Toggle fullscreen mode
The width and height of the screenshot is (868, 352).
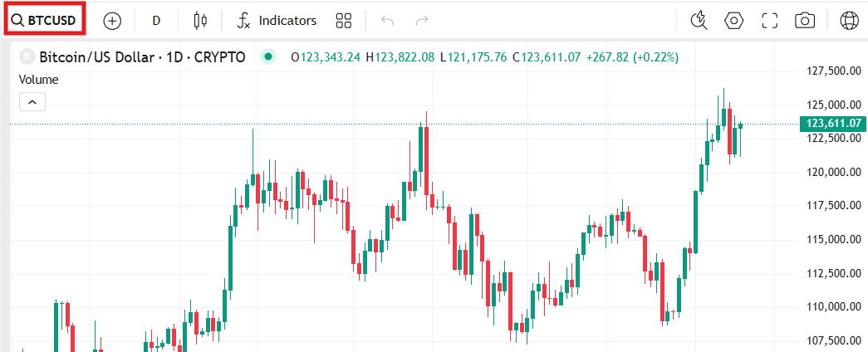tap(769, 21)
